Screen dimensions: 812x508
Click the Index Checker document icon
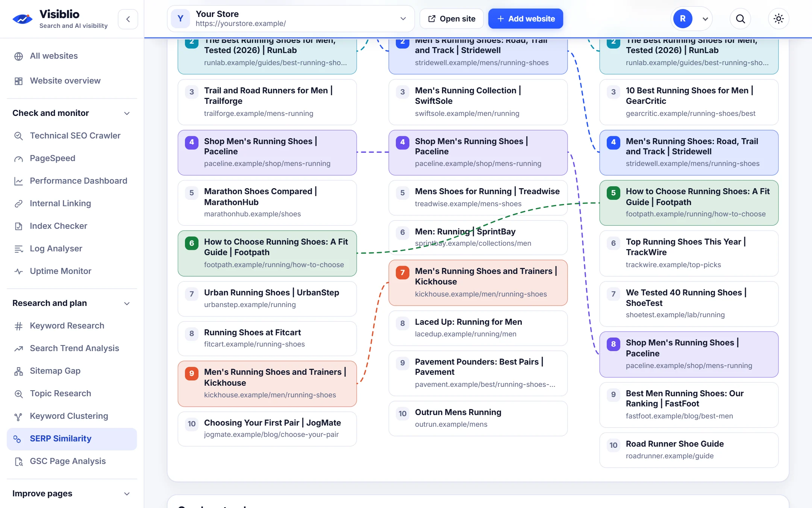click(18, 227)
